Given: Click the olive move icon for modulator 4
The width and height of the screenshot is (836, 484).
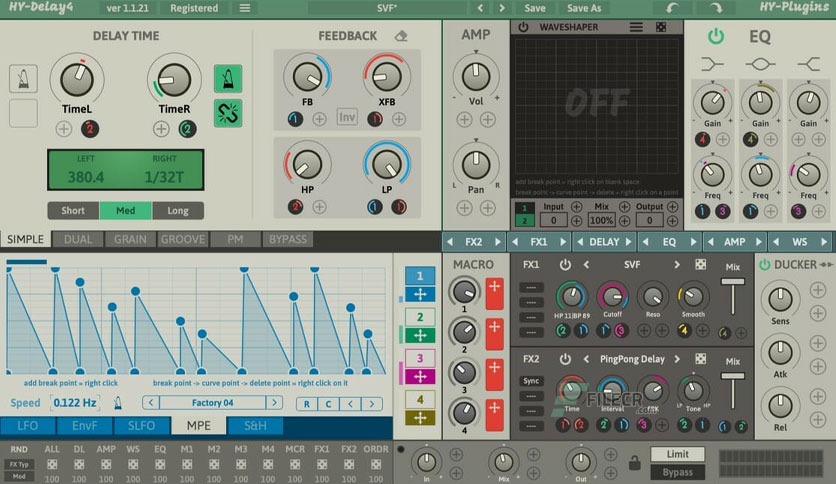Looking at the screenshot, I should click(420, 417).
